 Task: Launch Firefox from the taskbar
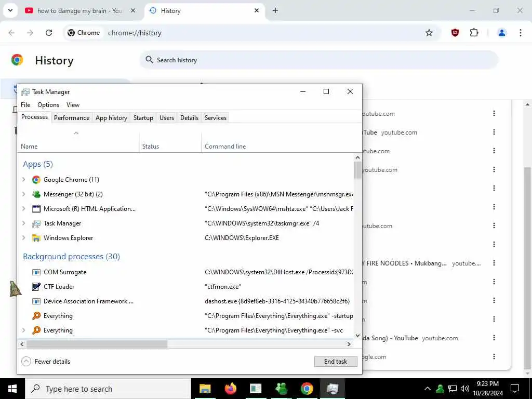click(x=231, y=389)
